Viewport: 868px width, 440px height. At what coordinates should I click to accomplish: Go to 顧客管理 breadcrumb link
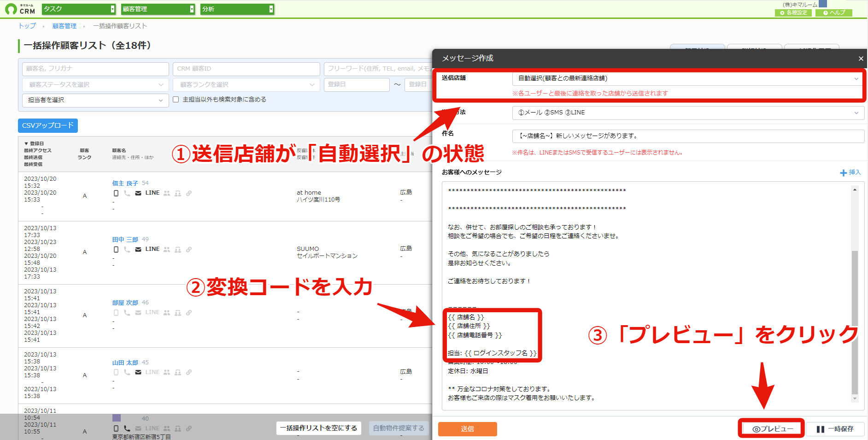tap(65, 26)
